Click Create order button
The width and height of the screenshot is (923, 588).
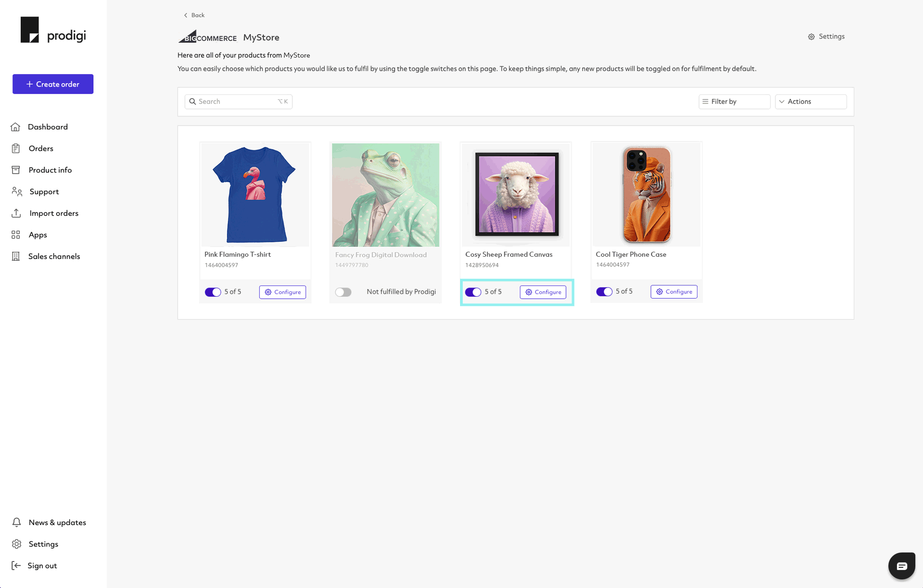[52, 84]
